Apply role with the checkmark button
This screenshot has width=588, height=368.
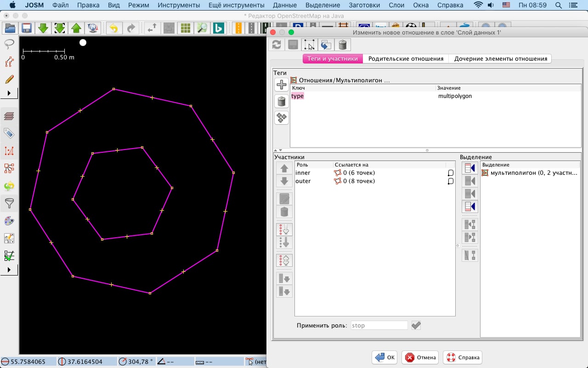coord(416,325)
